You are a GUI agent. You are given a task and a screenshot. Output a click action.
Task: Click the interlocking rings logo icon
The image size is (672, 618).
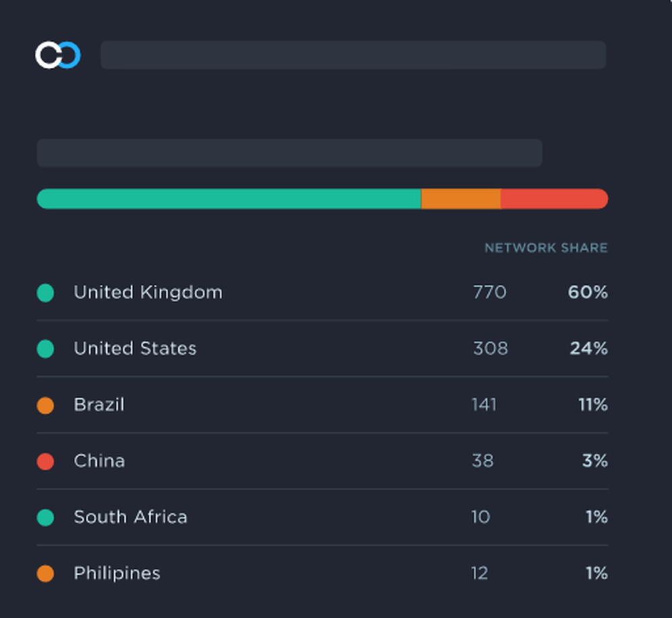(58, 55)
